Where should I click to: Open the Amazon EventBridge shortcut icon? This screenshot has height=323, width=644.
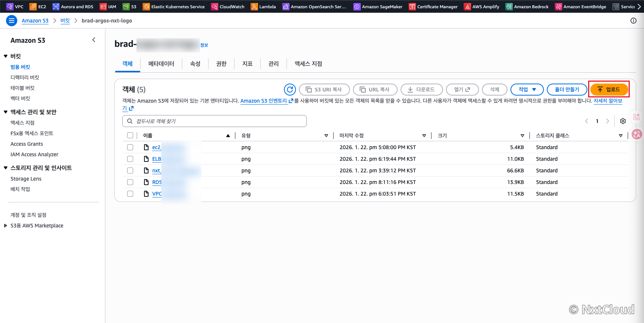(x=558, y=6)
